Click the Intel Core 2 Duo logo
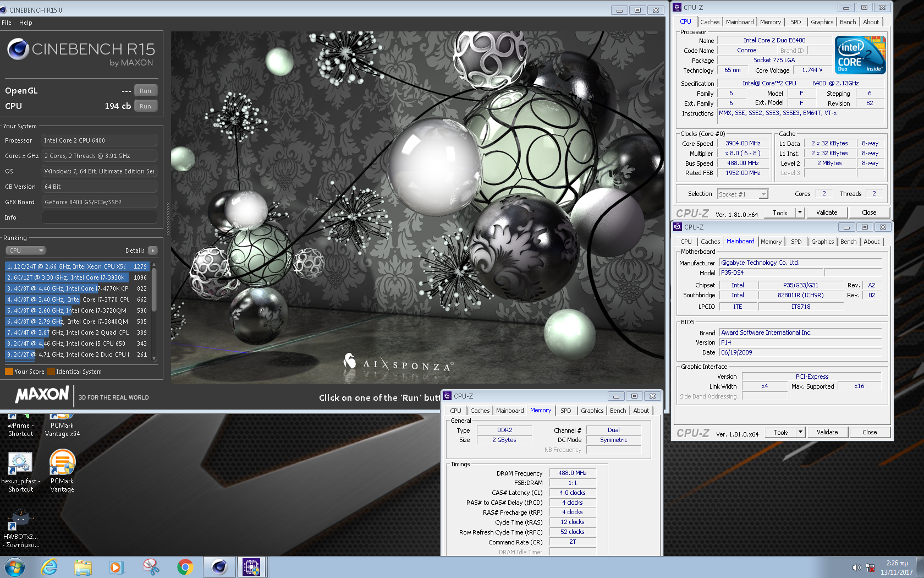924x578 pixels. [860, 55]
